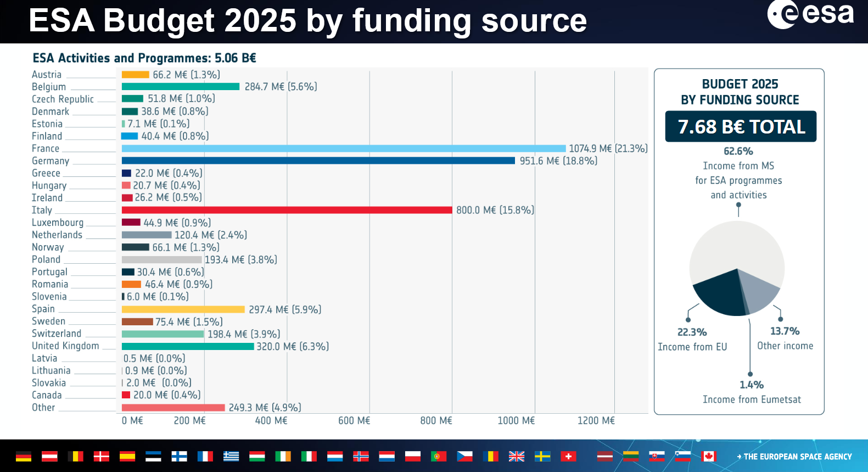Select the grey-blue pie chart slice

coord(760,290)
